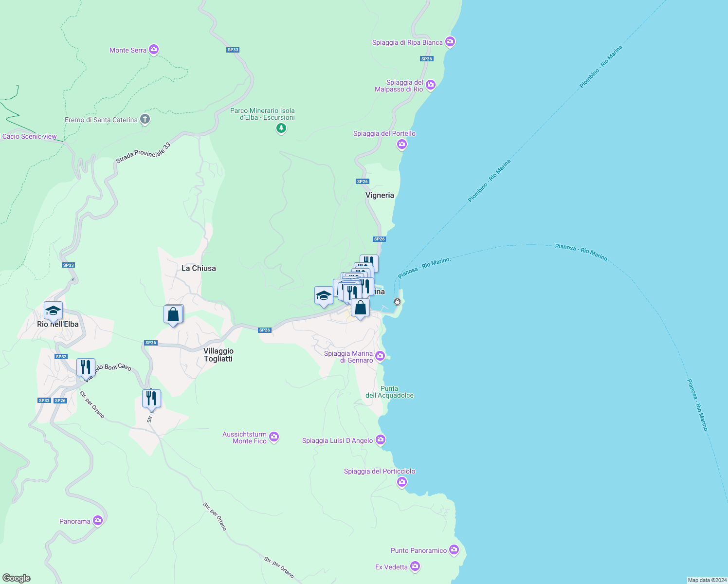The height and width of the screenshot is (584, 728).
Task: Select the La Chiusa place label
Action: (x=199, y=268)
